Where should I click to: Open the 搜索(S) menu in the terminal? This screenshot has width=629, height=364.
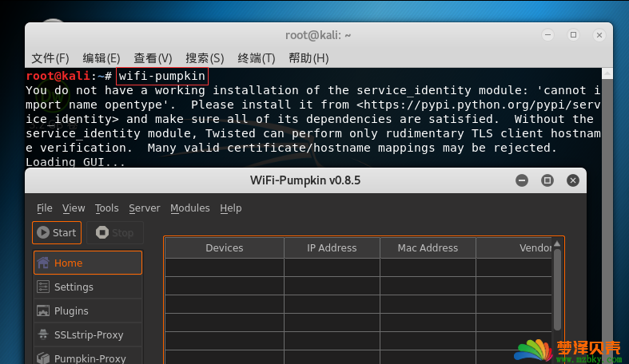point(205,58)
